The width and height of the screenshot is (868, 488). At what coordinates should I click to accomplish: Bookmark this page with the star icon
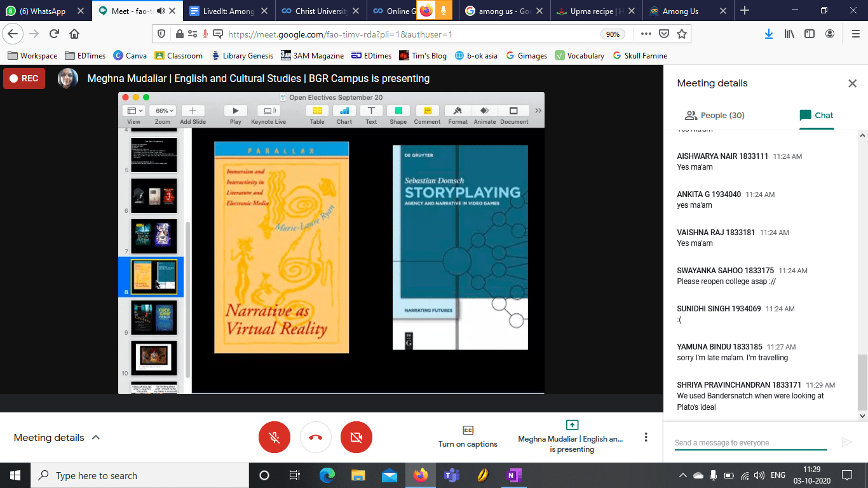point(681,34)
